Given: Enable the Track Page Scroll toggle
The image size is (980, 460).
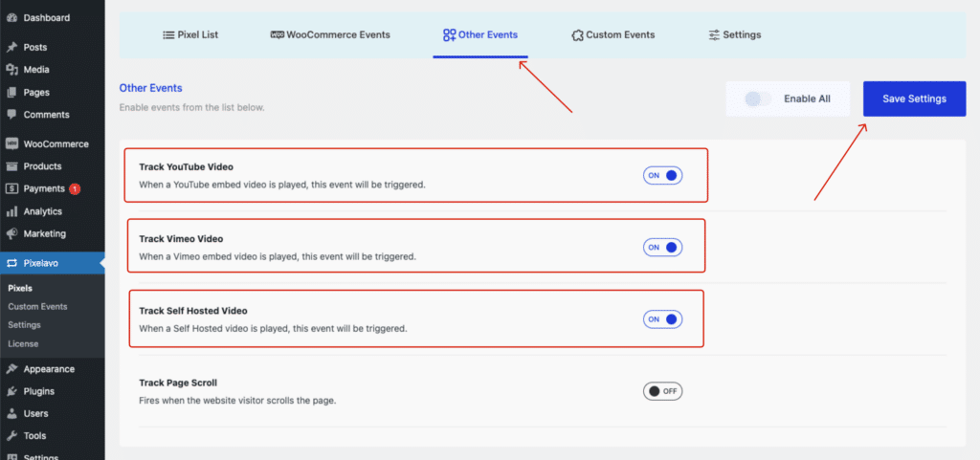Looking at the screenshot, I should coord(662,391).
